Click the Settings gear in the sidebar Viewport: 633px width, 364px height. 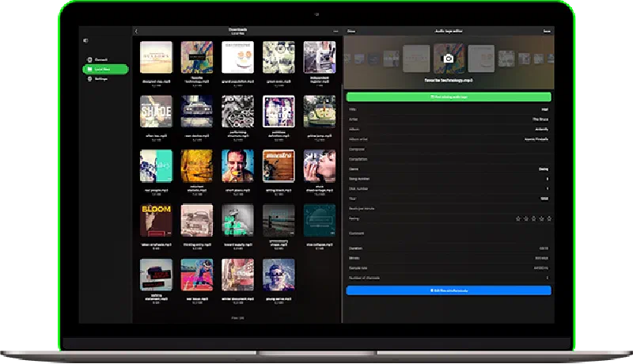[102, 79]
